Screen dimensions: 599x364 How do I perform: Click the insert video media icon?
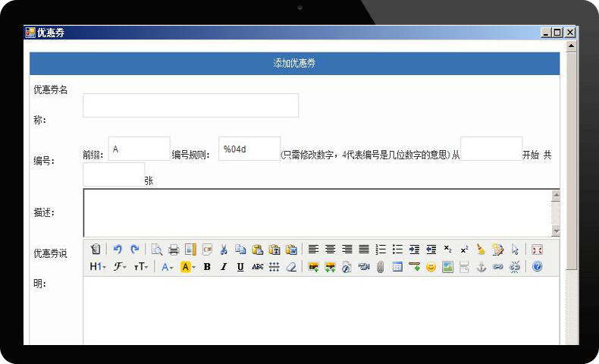pyautogui.click(x=364, y=267)
